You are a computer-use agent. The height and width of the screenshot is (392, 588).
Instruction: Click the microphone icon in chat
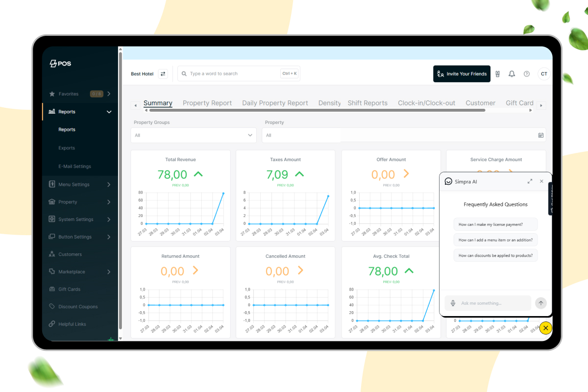coord(453,303)
